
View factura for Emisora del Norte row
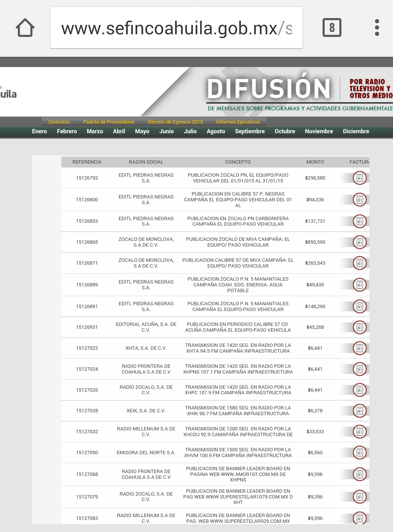coord(359,453)
